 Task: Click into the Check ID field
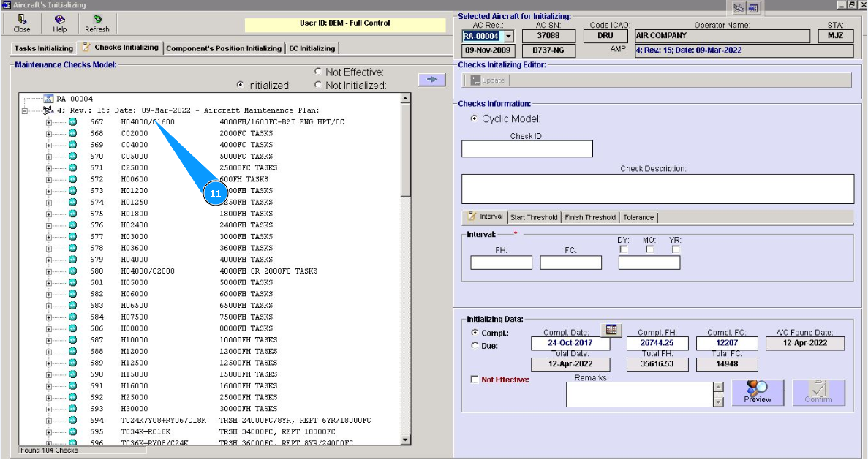527,149
